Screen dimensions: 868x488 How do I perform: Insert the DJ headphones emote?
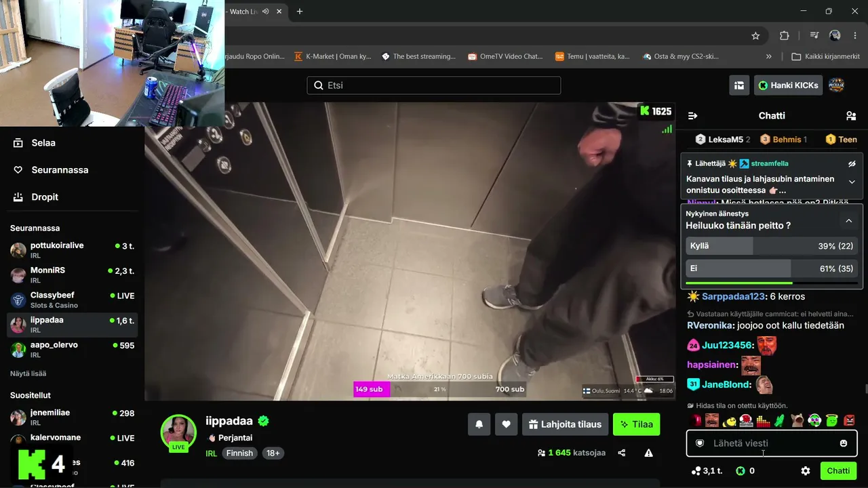(746, 420)
